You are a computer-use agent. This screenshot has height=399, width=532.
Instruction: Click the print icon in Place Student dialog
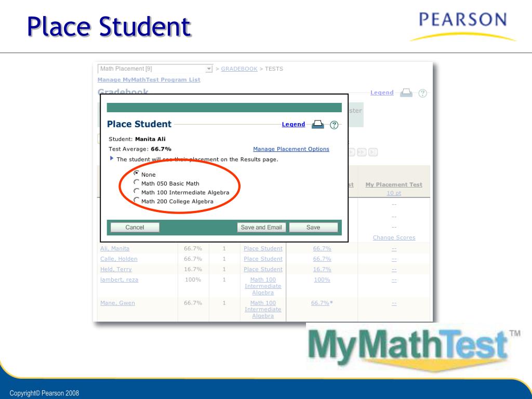pos(317,125)
